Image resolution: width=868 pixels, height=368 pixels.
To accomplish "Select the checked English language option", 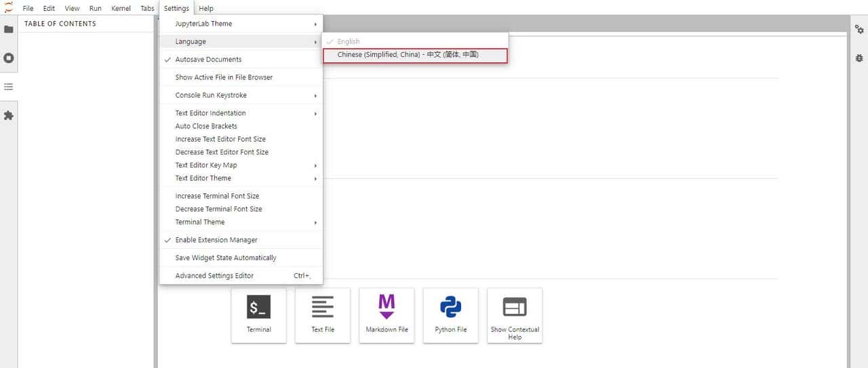I will coord(415,41).
